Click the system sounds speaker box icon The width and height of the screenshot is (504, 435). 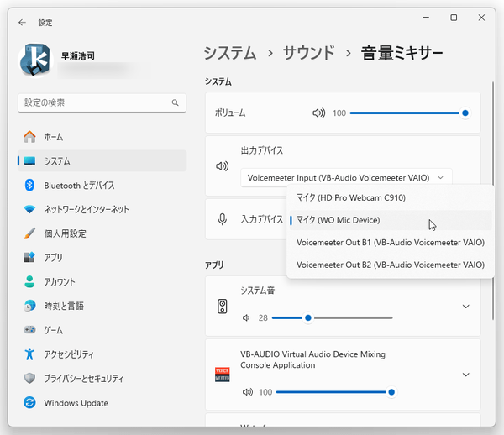click(x=222, y=307)
